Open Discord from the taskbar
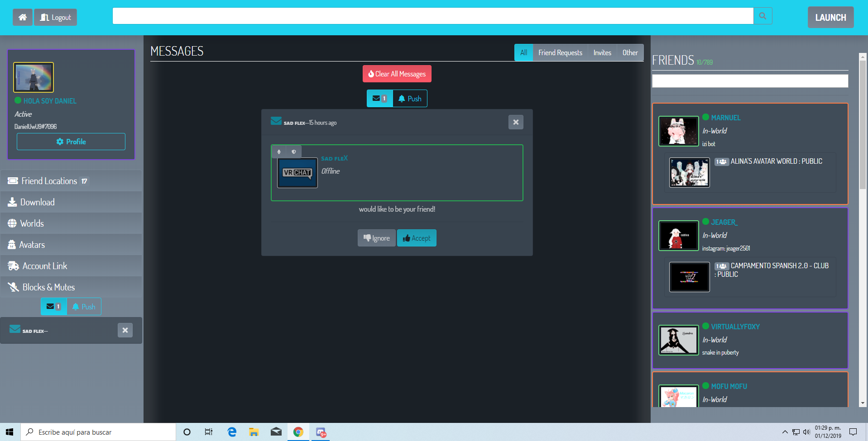868x441 pixels. [x=321, y=432]
